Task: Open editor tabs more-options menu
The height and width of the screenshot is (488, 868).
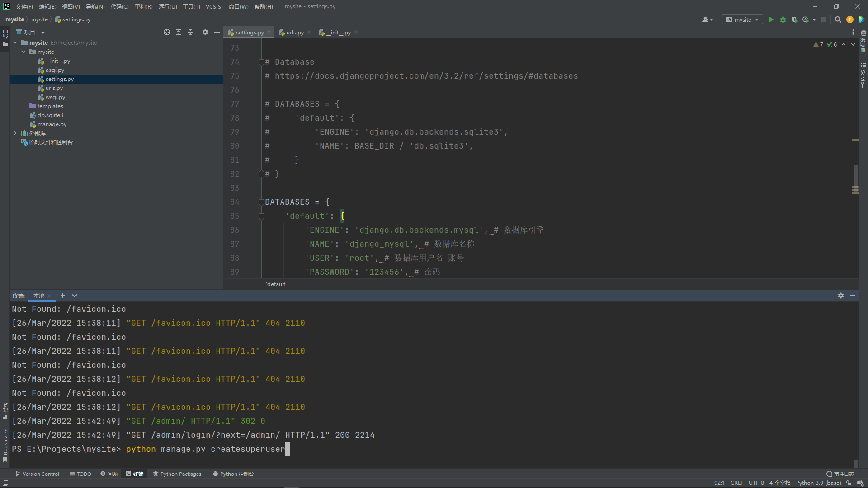Action: (853, 32)
